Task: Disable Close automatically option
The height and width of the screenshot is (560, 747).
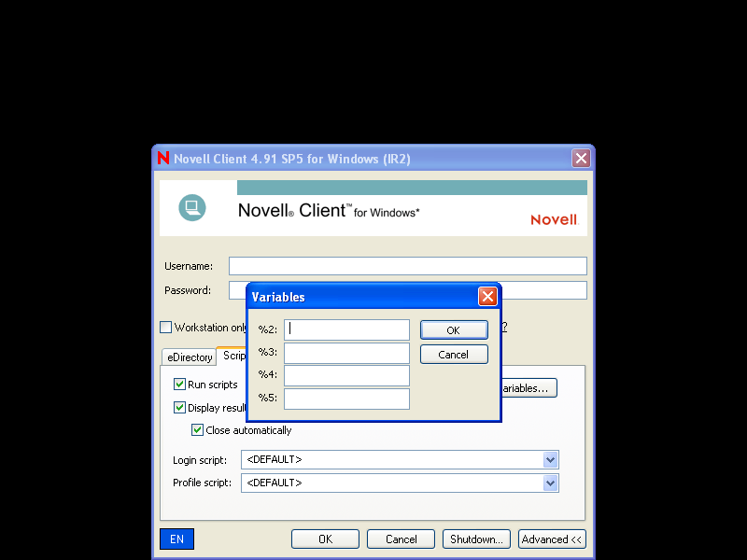Action: coord(197,430)
